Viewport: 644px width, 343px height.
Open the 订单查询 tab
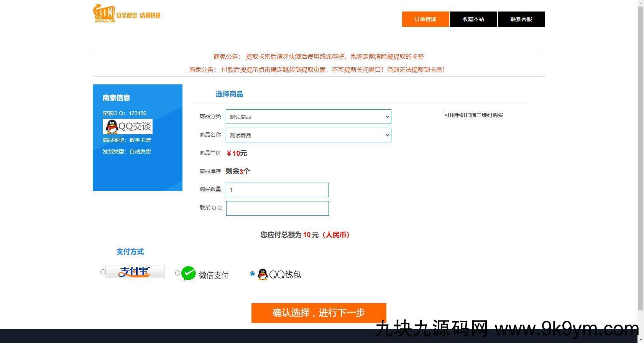click(x=426, y=19)
